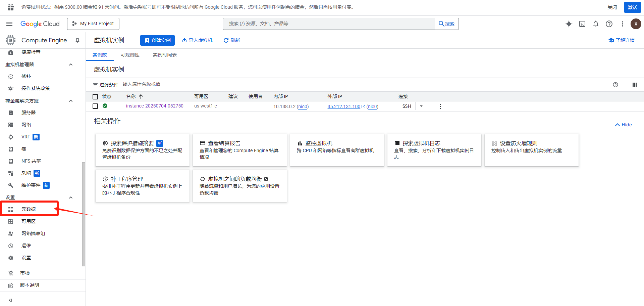Open the My First Project selector

(93, 24)
